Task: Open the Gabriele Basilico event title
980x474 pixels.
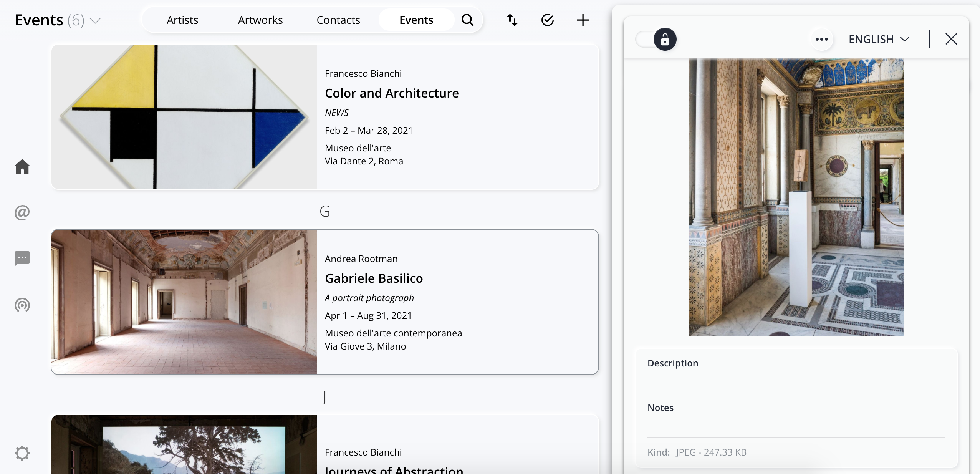Action: tap(374, 278)
